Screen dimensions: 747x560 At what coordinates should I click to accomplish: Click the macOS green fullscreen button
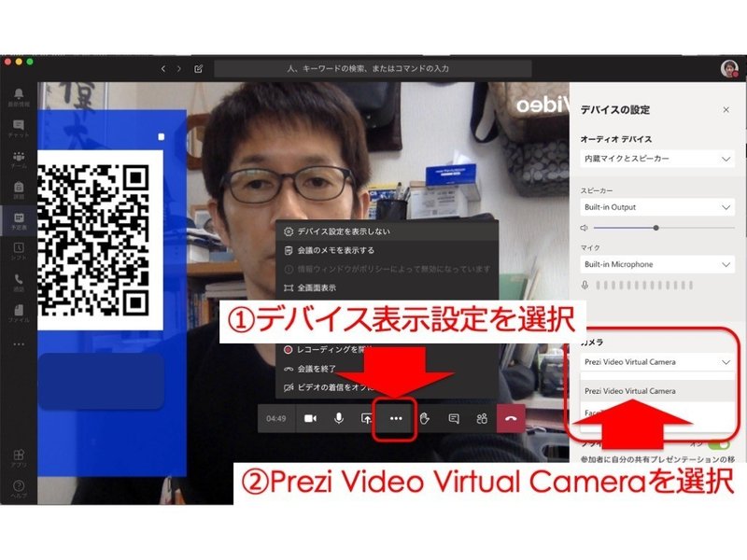click(x=30, y=62)
